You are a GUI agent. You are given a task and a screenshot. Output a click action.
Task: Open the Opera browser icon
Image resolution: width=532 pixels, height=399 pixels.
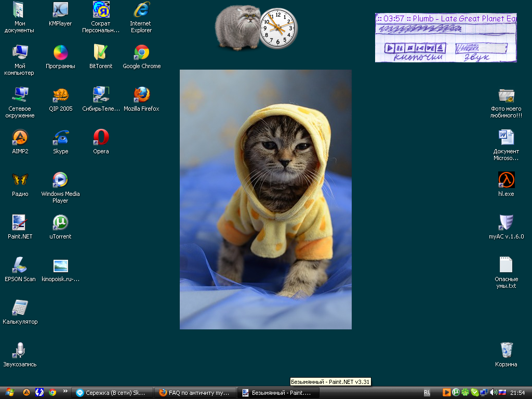(x=101, y=138)
